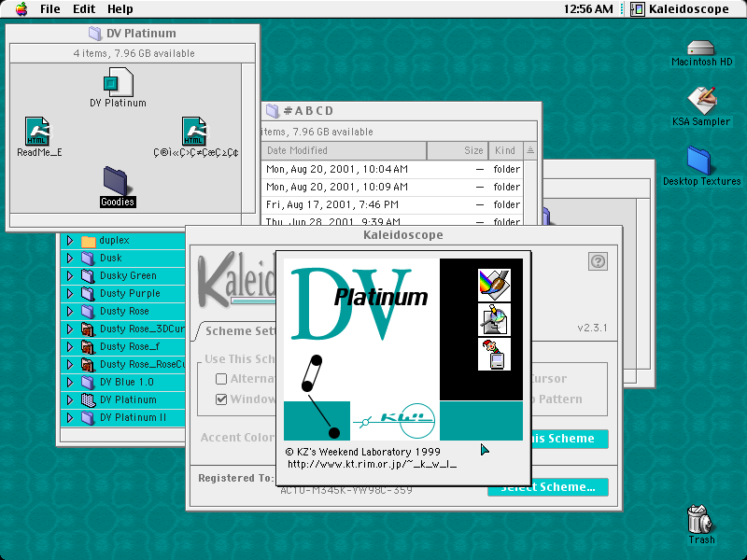Screen dimensions: 747x560
Task: Expand the Dusk scheme row
Action: coord(70,259)
